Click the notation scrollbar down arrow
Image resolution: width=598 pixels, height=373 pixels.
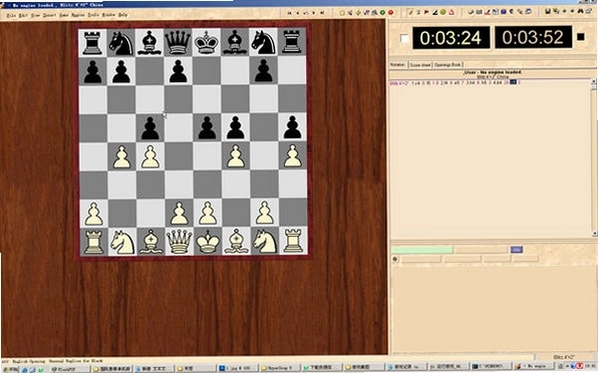[593, 233]
